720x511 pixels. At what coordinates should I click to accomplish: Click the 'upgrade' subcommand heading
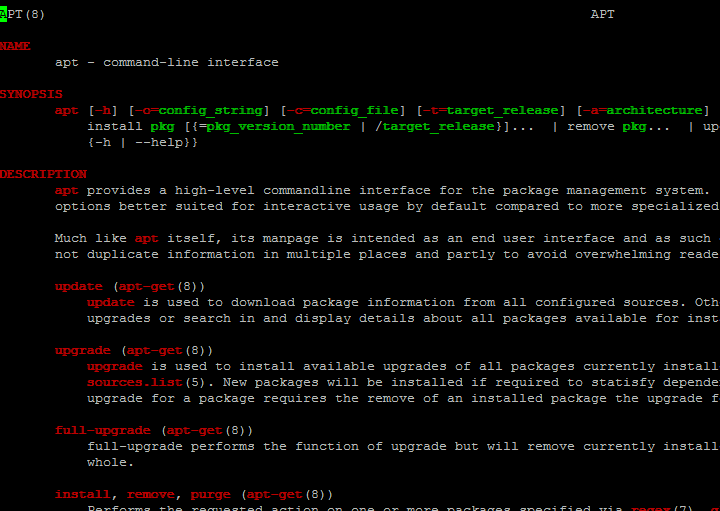tap(83, 351)
